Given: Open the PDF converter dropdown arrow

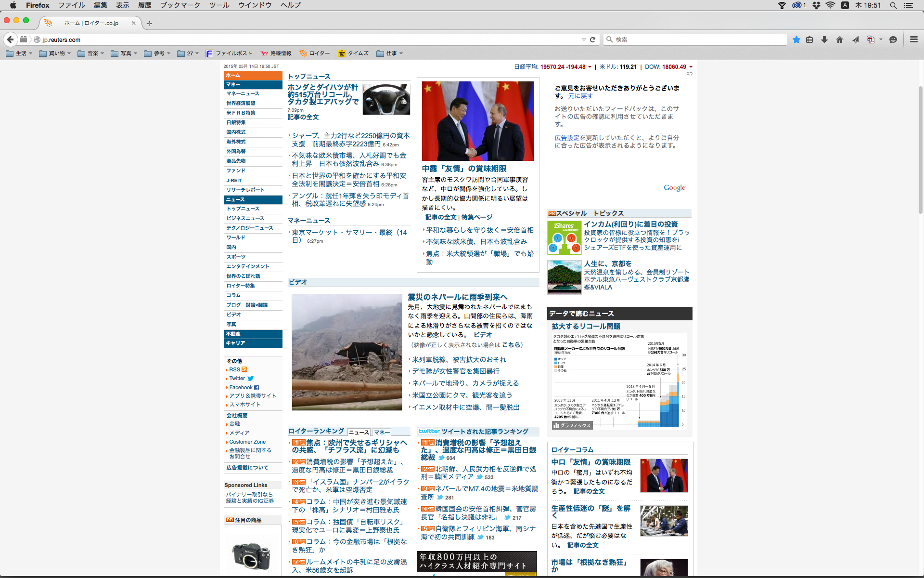Looking at the screenshot, I should tap(881, 39).
